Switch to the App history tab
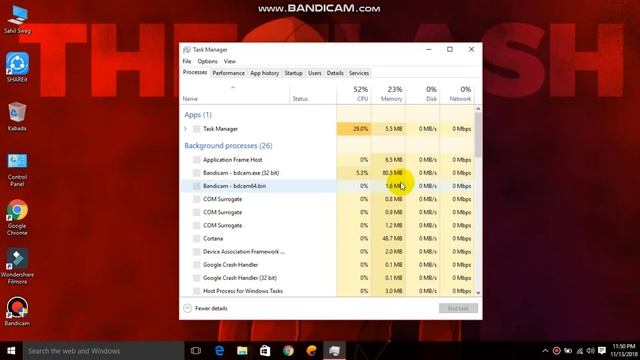The height and width of the screenshot is (360, 640). coord(264,73)
